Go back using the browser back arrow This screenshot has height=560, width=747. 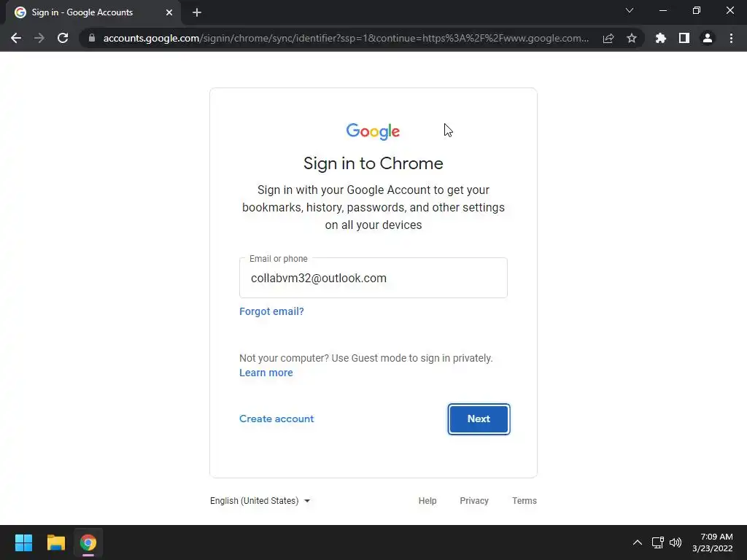click(16, 38)
